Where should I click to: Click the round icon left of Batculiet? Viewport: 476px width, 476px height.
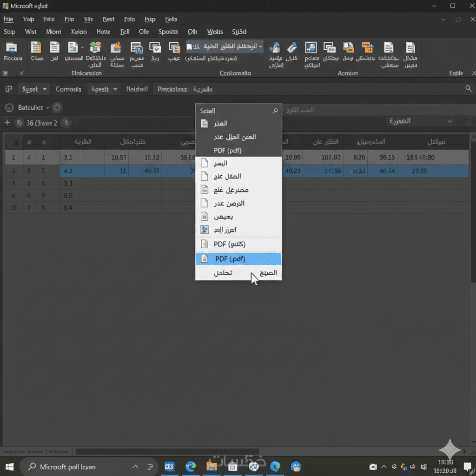point(9,107)
